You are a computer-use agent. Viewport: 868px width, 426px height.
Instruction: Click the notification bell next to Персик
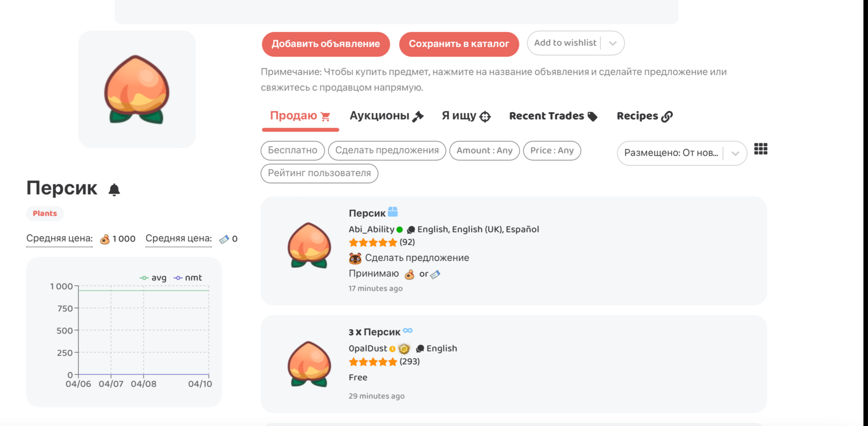[x=114, y=190]
